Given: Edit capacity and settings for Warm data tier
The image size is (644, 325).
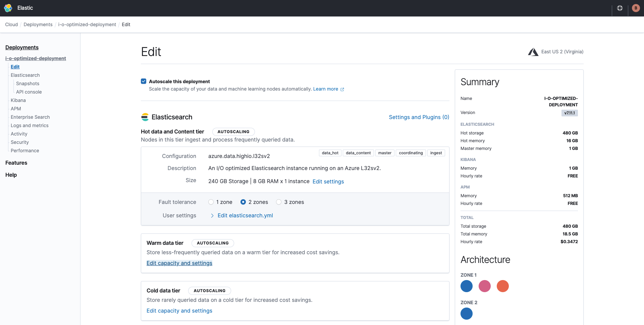Looking at the screenshot, I should pos(179,263).
